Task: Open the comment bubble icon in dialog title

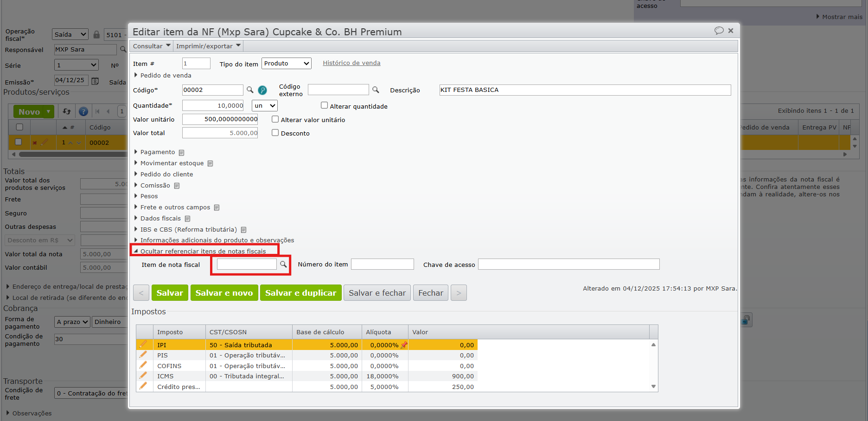Action: click(x=719, y=31)
